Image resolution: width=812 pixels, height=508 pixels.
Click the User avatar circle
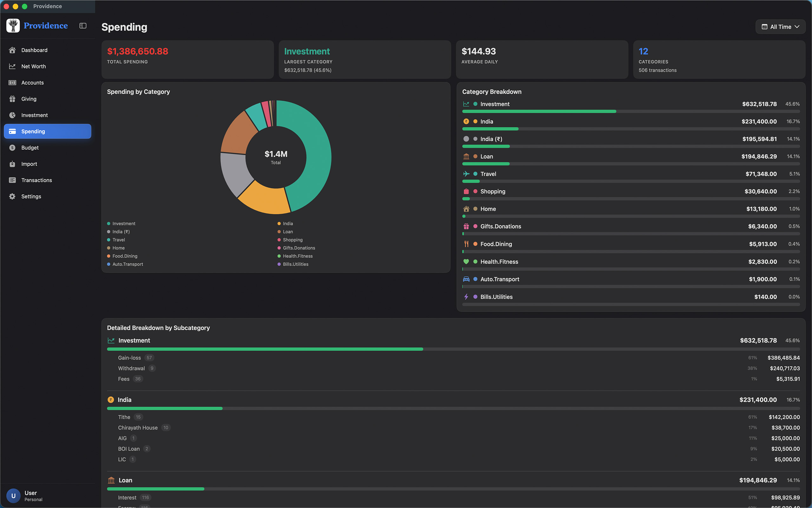(13, 496)
